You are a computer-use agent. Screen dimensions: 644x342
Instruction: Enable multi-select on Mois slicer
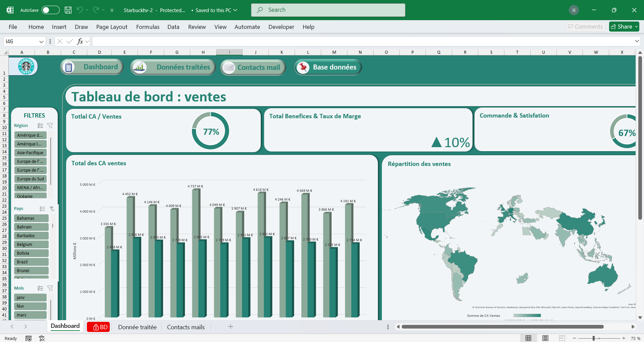coord(40,288)
